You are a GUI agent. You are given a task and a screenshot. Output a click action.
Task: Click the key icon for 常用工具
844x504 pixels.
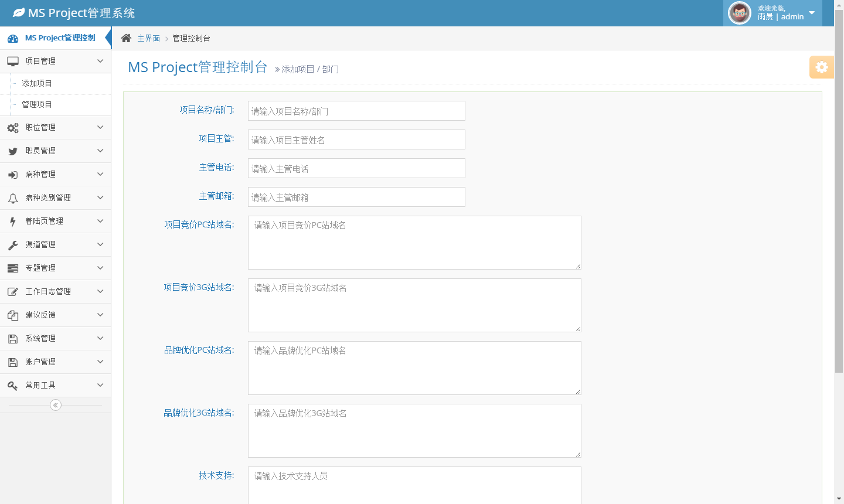pos(13,386)
